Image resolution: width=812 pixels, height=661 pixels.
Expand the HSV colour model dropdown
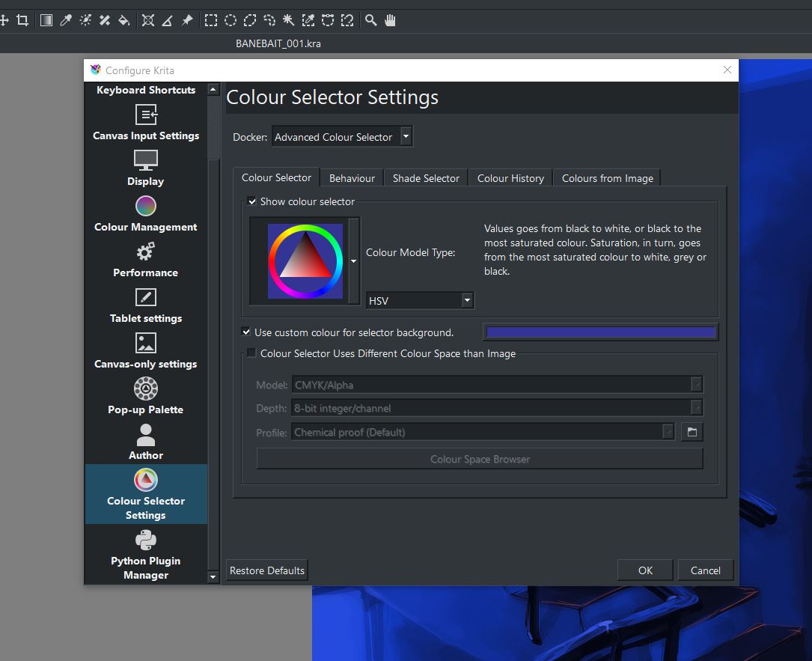click(420, 301)
